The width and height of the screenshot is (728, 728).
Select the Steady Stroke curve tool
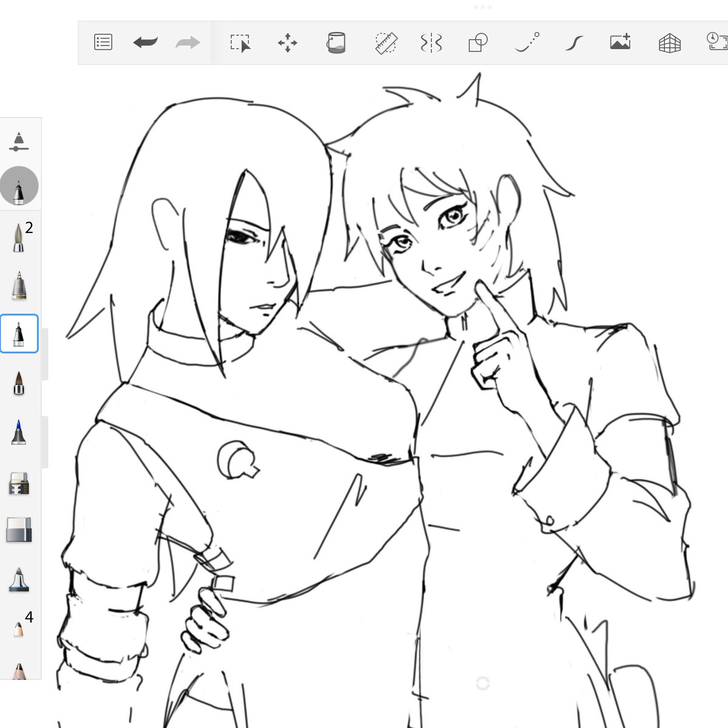pyautogui.click(x=575, y=43)
